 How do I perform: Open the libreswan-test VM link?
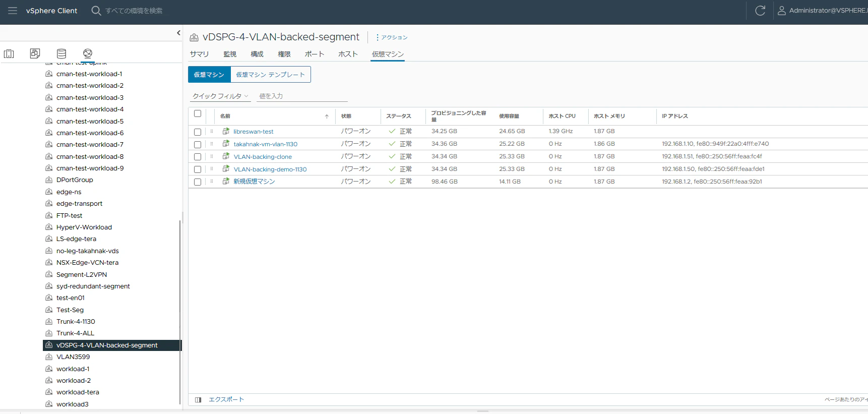(254, 132)
